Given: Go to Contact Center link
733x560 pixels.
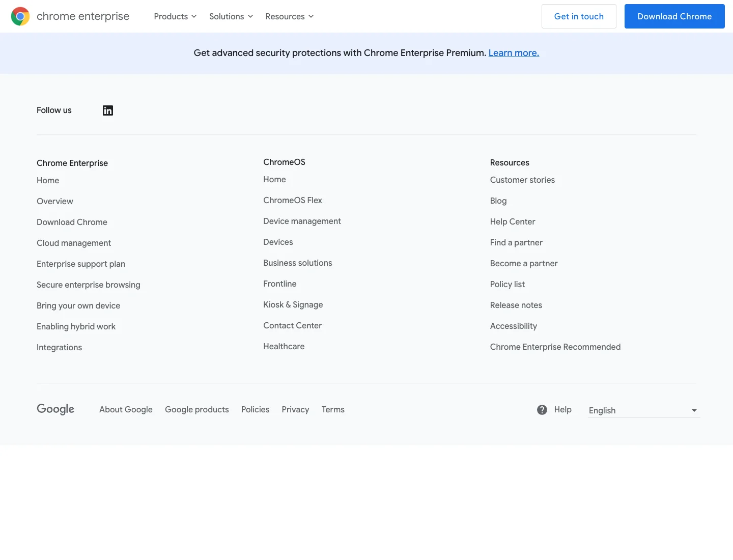Looking at the screenshot, I should (x=293, y=325).
